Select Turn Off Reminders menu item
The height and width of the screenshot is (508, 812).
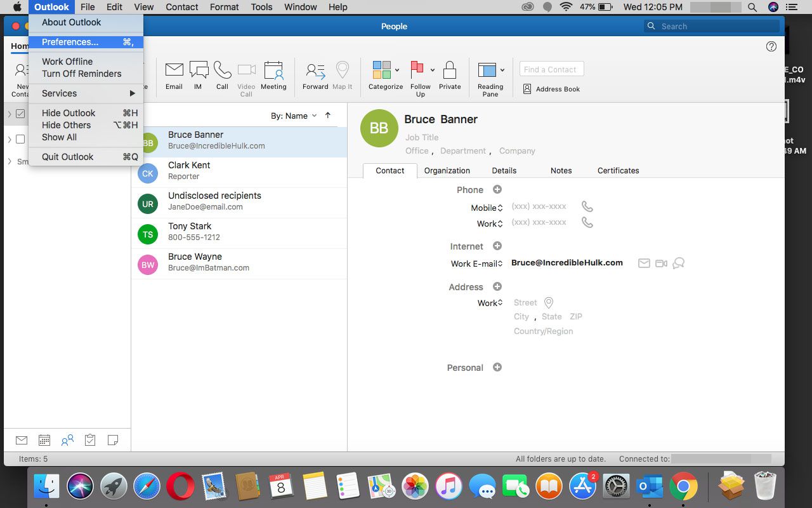tap(86, 74)
